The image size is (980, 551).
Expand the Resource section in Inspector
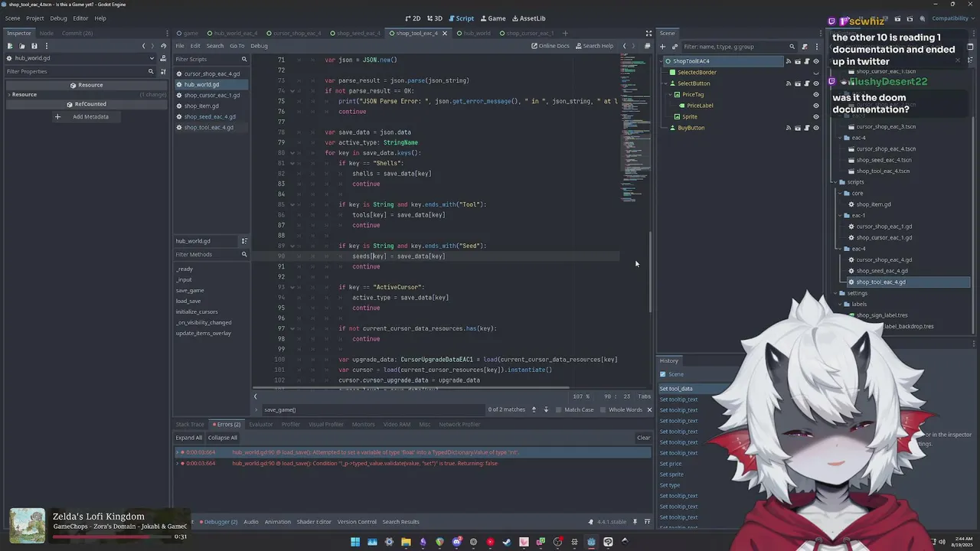pyautogui.click(x=8, y=94)
